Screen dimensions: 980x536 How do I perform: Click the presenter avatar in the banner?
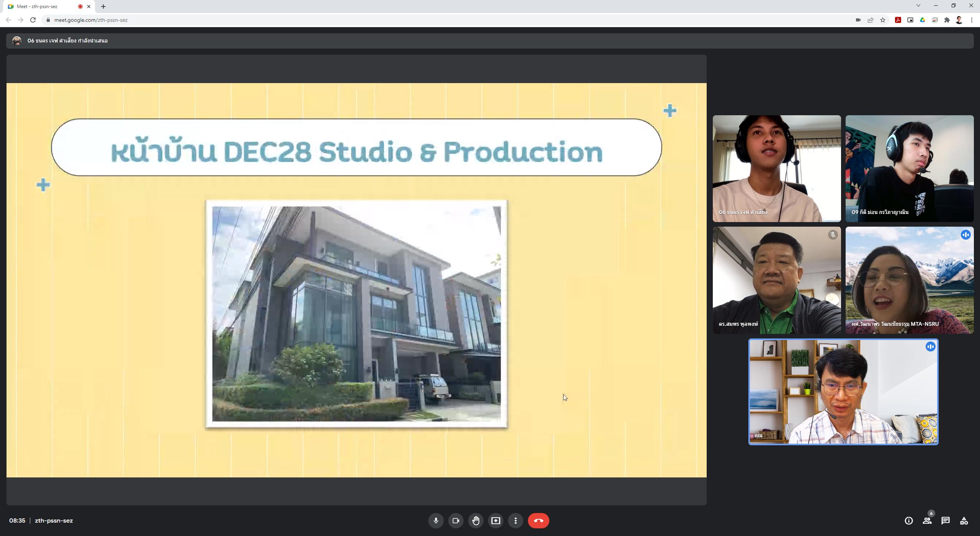tap(16, 41)
